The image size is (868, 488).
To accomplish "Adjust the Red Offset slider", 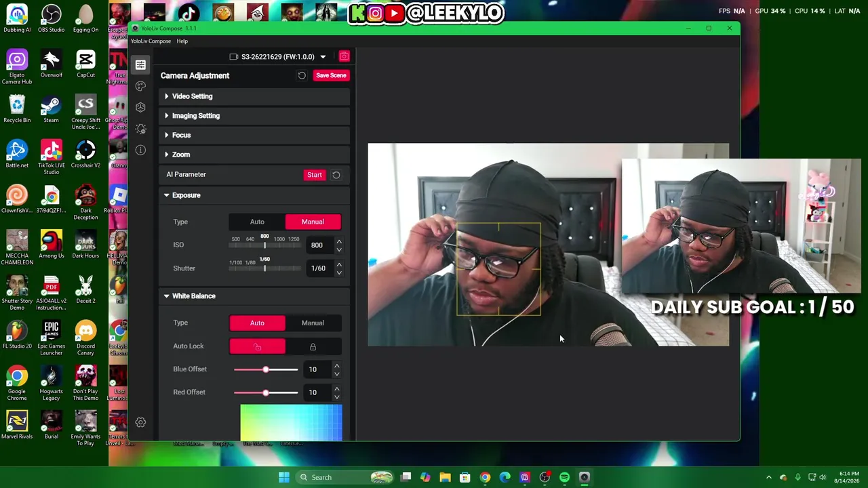I will point(266,392).
